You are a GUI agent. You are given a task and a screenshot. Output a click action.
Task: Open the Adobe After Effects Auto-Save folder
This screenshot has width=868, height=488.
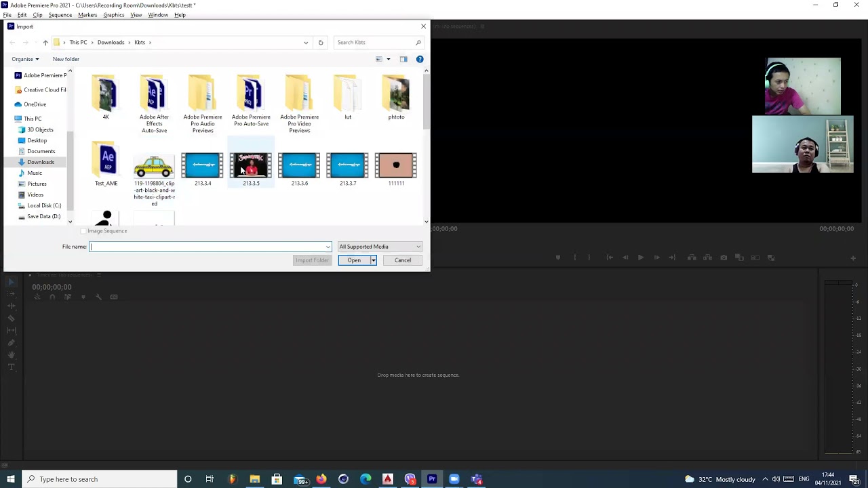(154, 103)
